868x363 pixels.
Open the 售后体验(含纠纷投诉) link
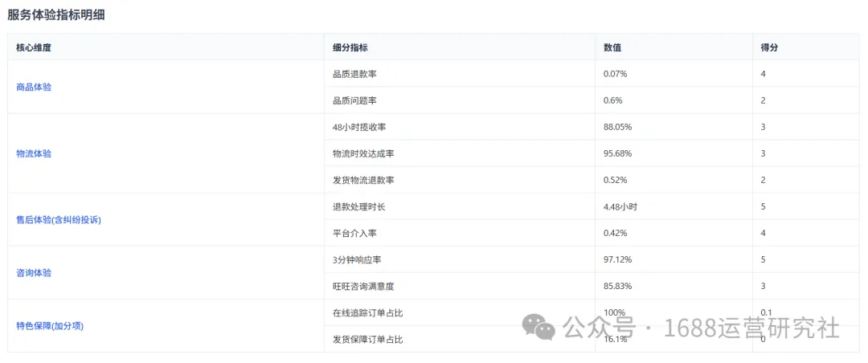59,220
